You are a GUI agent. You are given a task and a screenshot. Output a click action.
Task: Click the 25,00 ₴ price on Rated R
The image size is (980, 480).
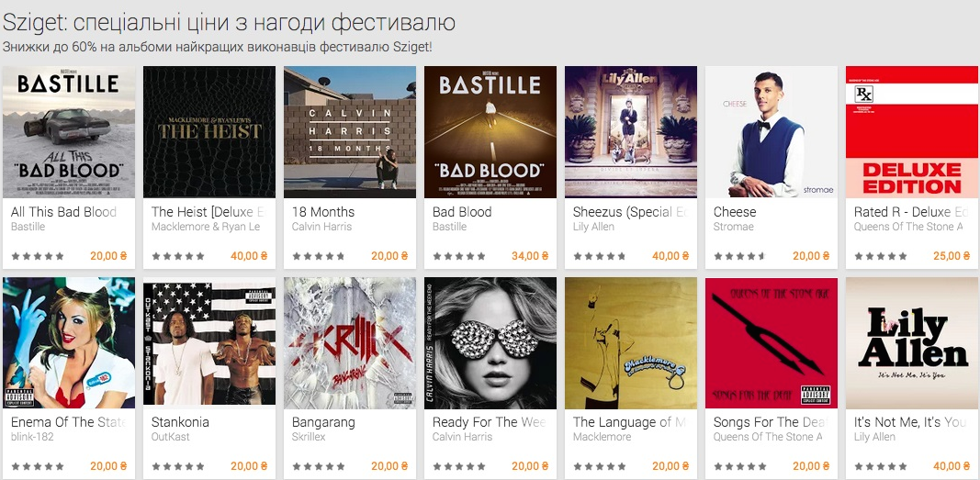(952, 256)
